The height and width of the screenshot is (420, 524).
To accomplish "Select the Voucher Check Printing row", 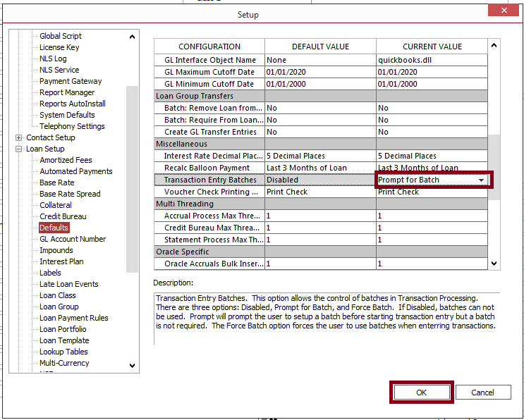I will point(321,192).
